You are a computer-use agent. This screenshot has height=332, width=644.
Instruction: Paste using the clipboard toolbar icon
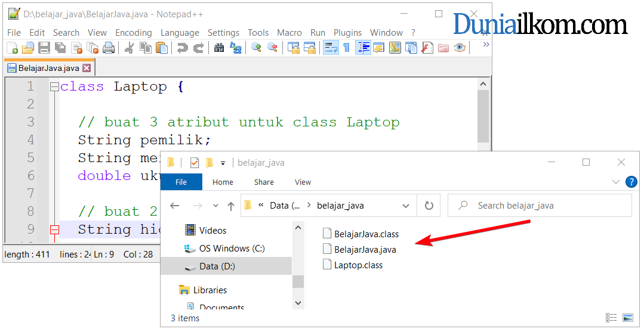pyautogui.click(x=162, y=48)
